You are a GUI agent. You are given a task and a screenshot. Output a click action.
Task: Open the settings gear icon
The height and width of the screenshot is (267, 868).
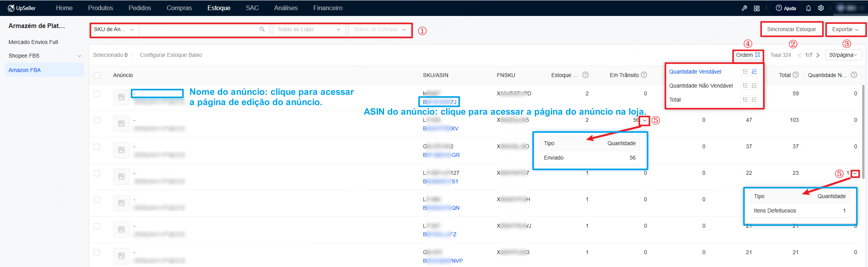coord(821,8)
